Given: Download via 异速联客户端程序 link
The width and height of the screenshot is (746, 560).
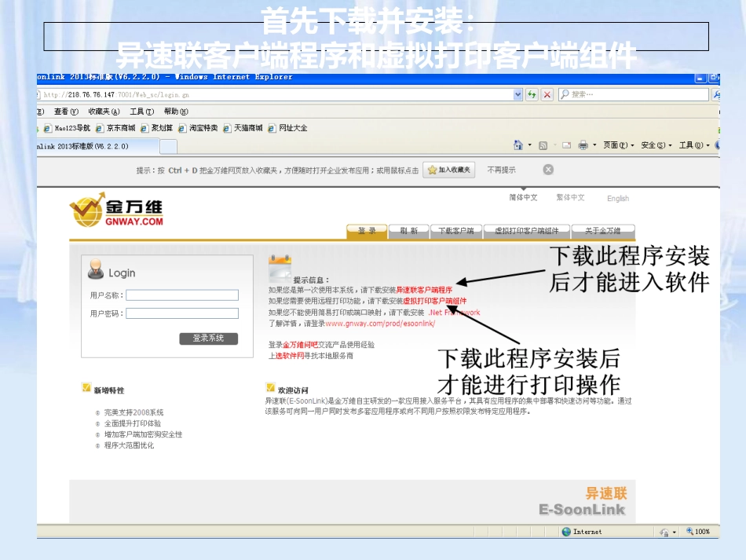Looking at the screenshot, I should 424,290.
